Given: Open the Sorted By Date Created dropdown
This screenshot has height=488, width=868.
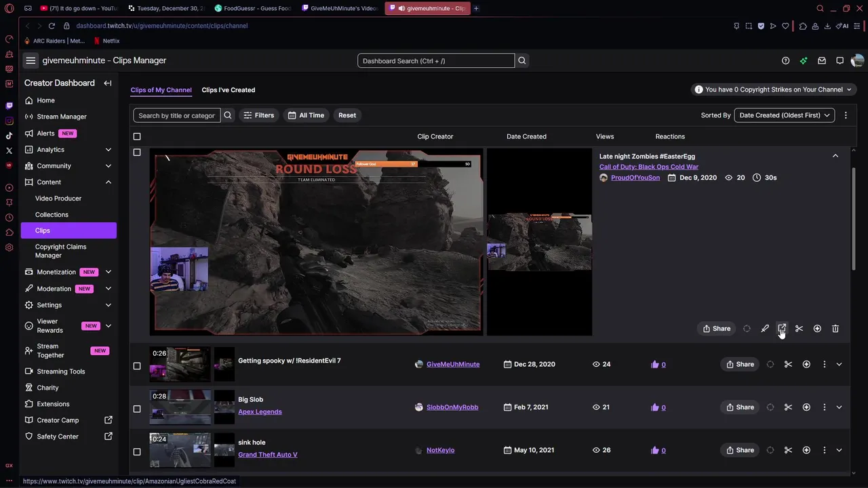Looking at the screenshot, I should click(785, 115).
